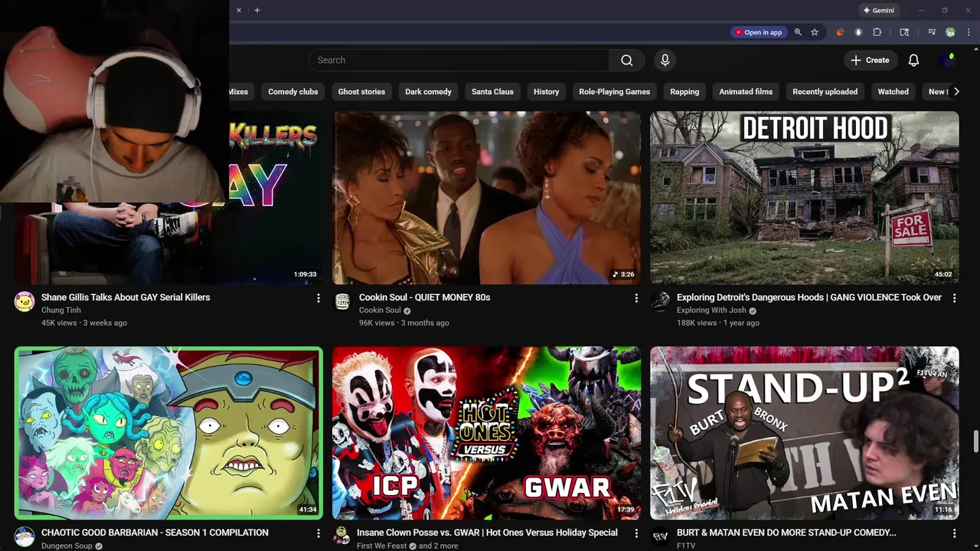Image resolution: width=980 pixels, height=551 pixels.
Task: Open options menu for Shane Gillis video
Action: pyautogui.click(x=318, y=298)
